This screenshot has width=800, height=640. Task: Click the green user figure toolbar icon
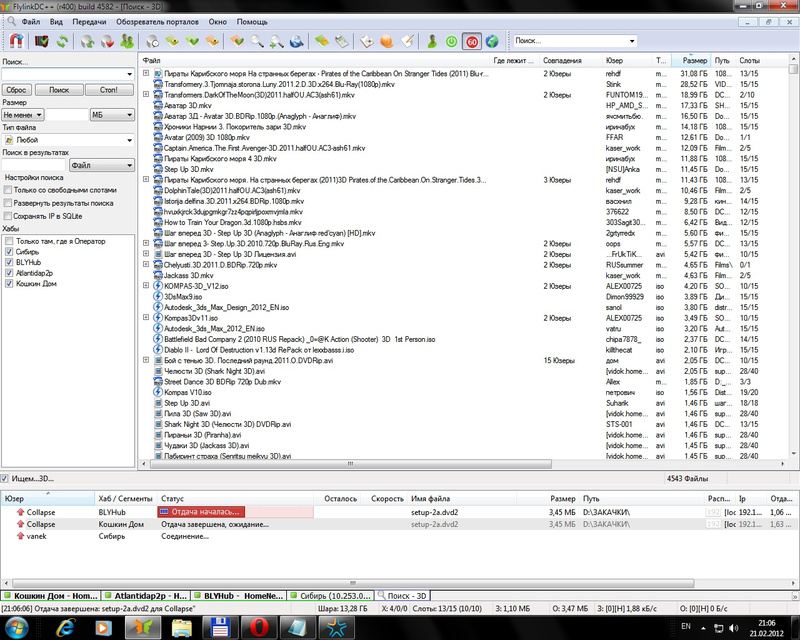430,41
